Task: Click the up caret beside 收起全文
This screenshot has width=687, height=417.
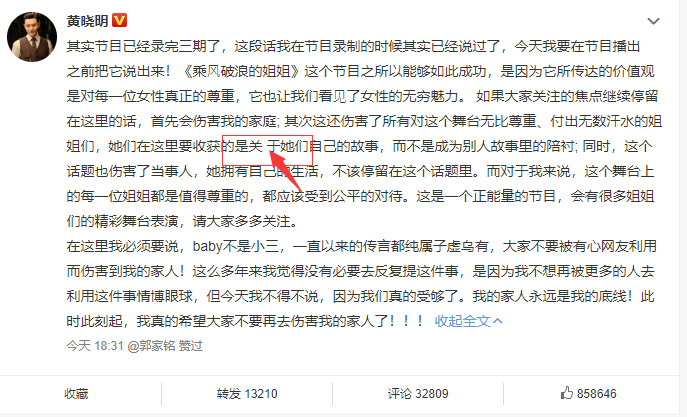Action: point(497,321)
